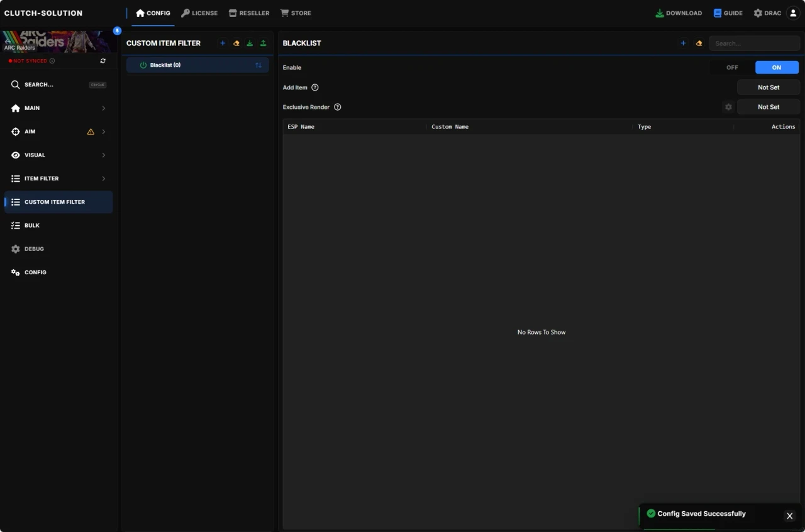Click the green download-arrow icon in Custom Item Filter header

pyautogui.click(x=250, y=43)
